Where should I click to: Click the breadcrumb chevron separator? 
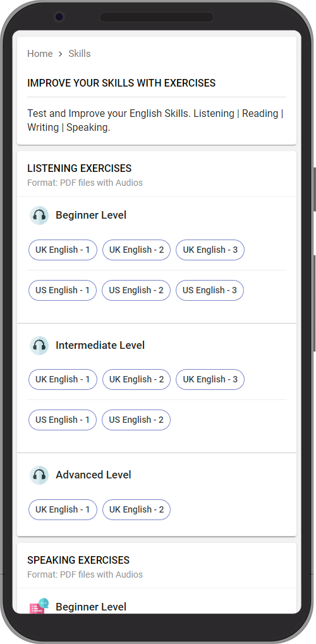61,54
